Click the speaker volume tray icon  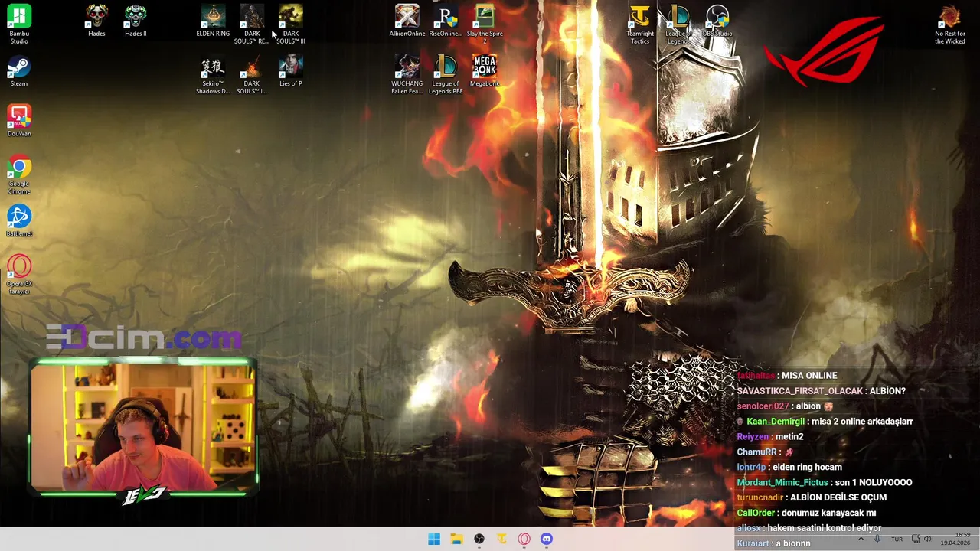pyautogui.click(x=928, y=540)
